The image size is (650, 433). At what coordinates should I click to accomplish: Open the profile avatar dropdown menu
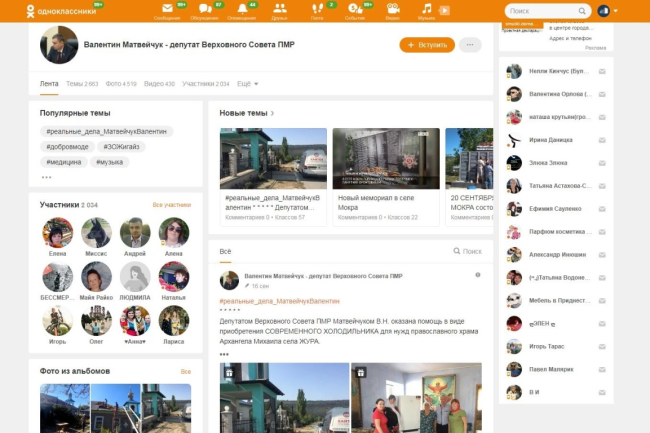point(604,11)
